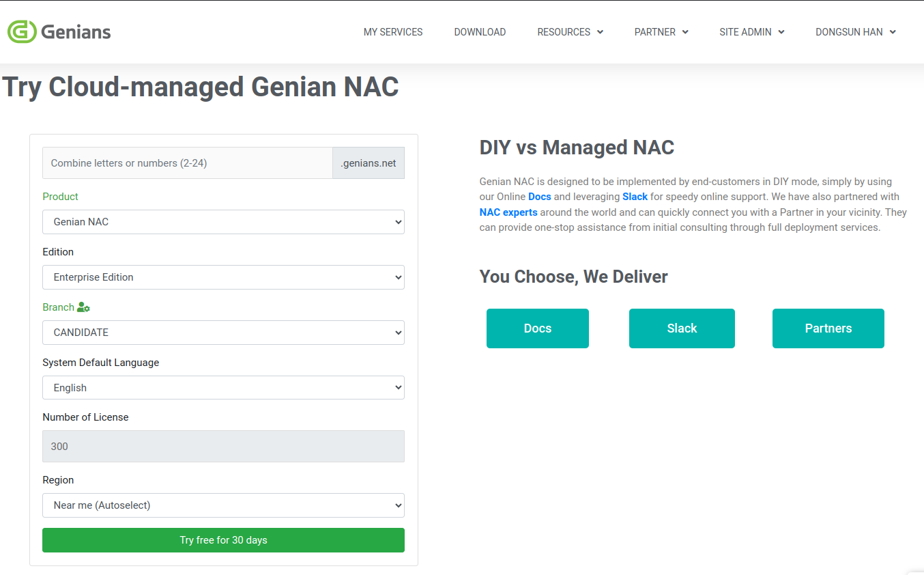Click the MY SERVICES menu item
This screenshot has height=575, width=924.
pyautogui.click(x=393, y=31)
